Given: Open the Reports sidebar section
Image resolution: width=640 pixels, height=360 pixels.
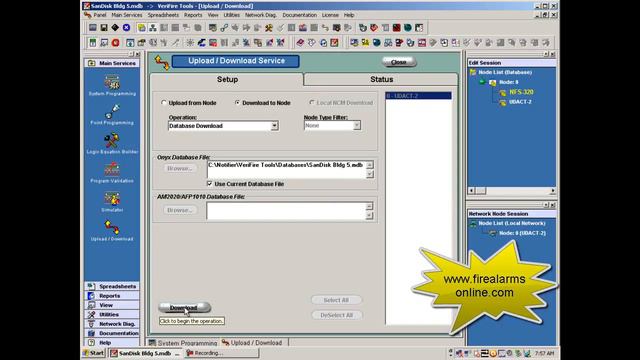Looking at the screenshot, I should (x=112, y=296).
